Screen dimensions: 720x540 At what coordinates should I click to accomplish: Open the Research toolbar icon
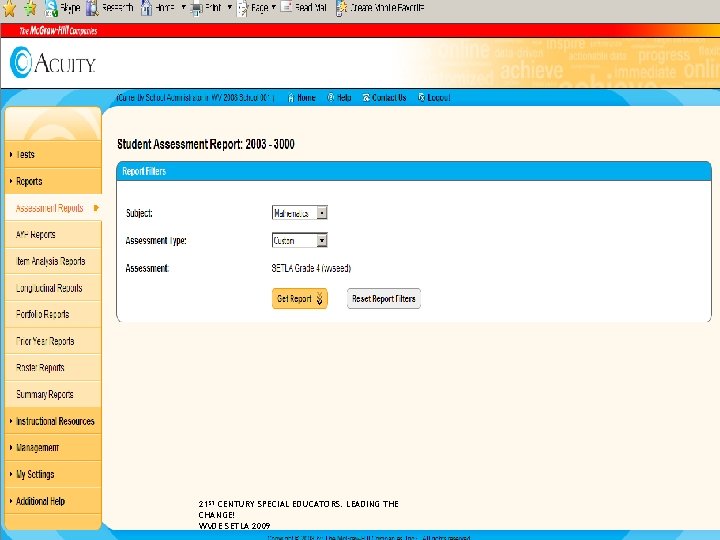point(92,8)
